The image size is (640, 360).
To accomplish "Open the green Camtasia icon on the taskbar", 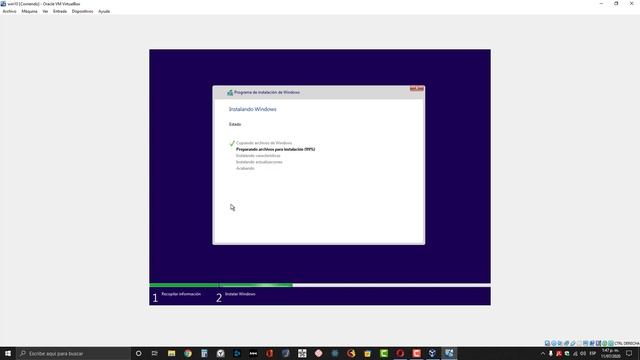I will pyautogui.click(x=384, y=353).
